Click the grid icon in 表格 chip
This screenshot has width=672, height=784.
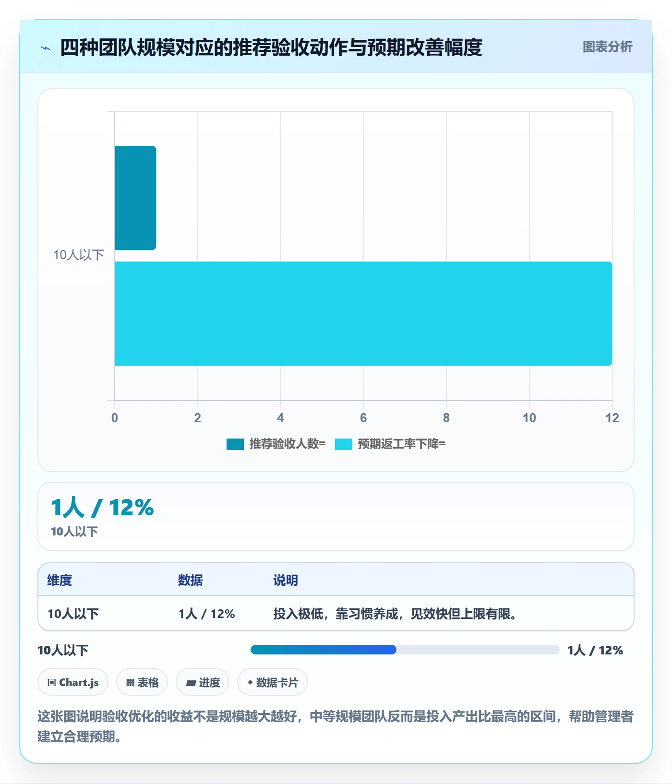[x=130, y=682]
